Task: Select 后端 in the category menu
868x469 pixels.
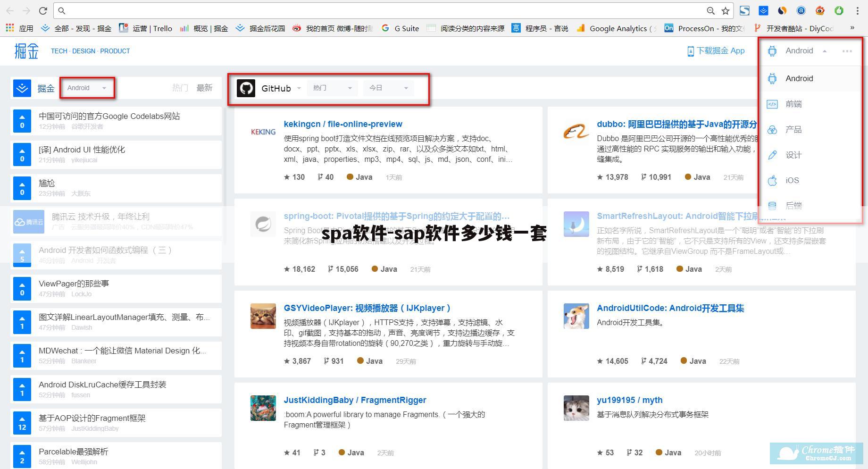Action: (x=810, y=205)
